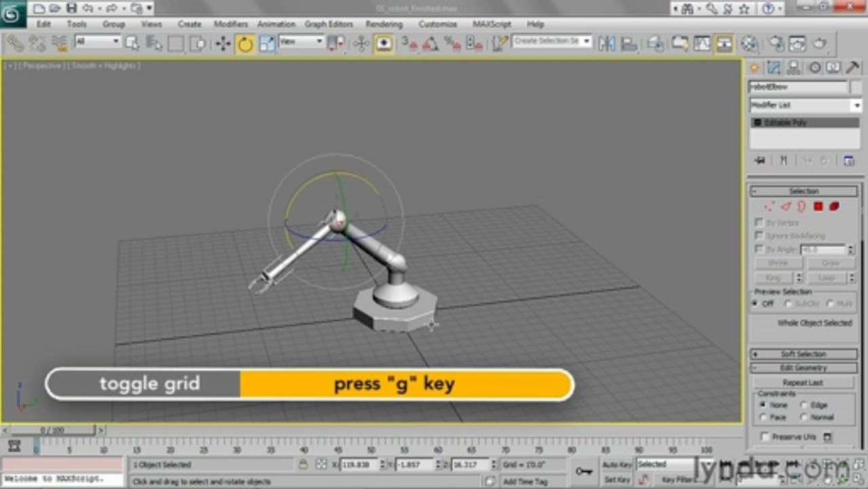Open the Create Selection Set dropdown
Image resolution: width=868 pixels, height=489 pixels.
point(552,41)
